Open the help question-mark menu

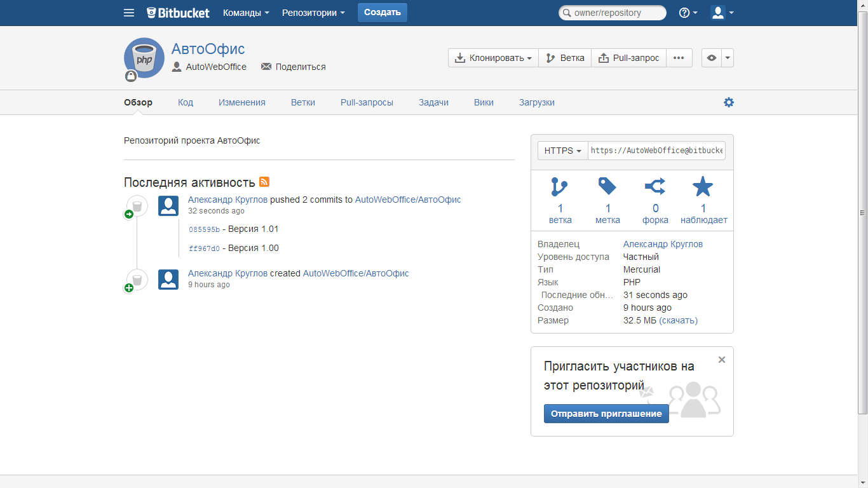point(688,13)
